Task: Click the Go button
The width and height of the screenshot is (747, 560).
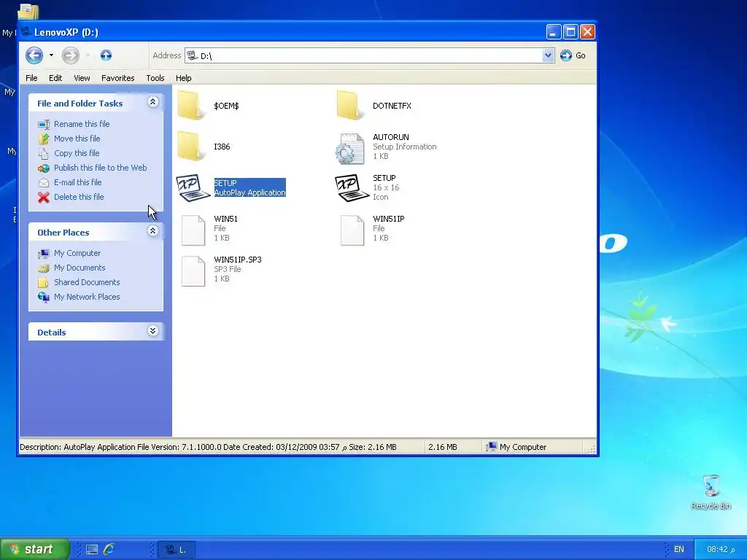Action: click(x=573, y=55)
